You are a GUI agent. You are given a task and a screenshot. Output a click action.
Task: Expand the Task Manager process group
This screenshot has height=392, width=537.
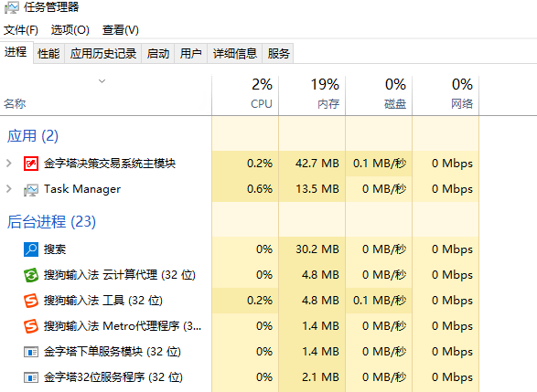tap(9, 189)
